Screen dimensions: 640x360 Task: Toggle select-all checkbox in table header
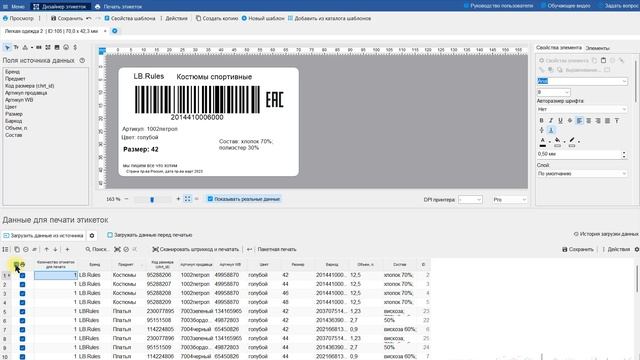(16, 264)
